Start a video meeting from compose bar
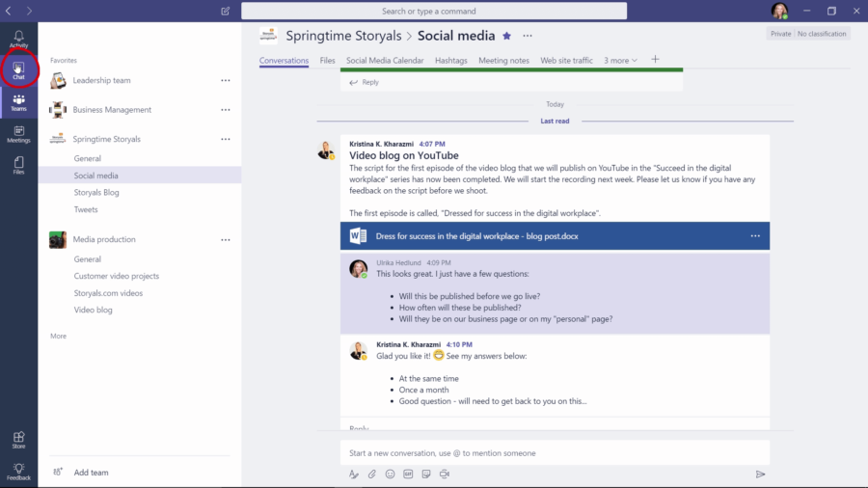 click(x=445, y=474)
